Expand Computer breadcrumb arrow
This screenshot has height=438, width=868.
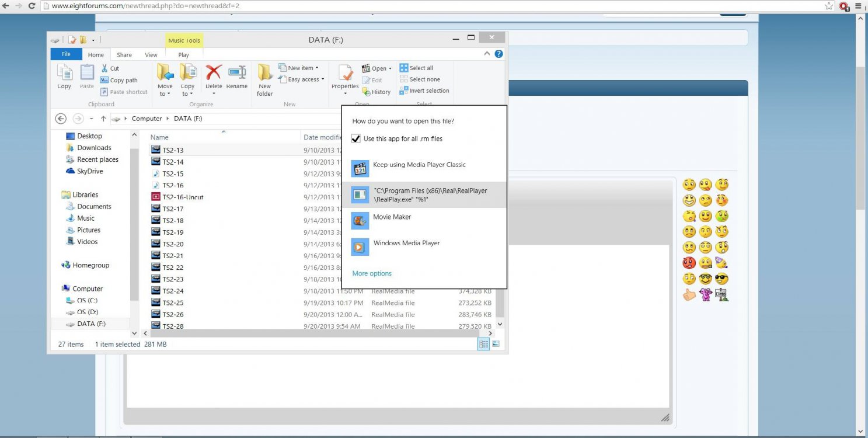click(x=168, y=119)
